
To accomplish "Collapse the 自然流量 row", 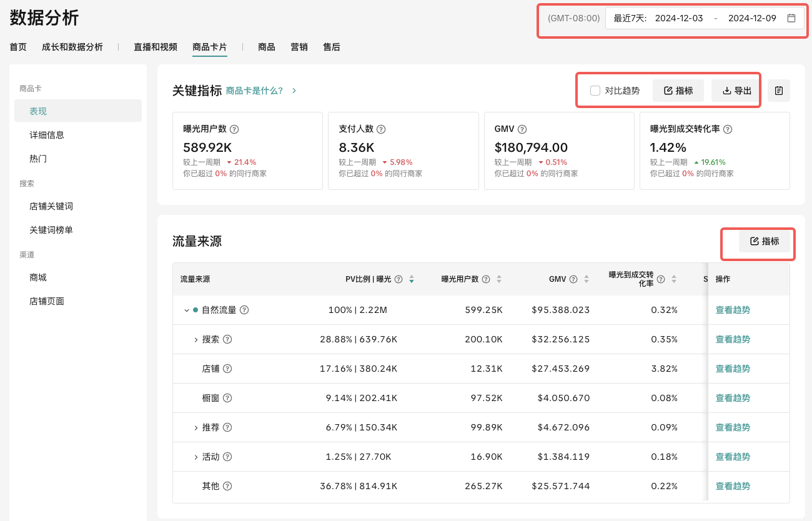I will (186, 310).
